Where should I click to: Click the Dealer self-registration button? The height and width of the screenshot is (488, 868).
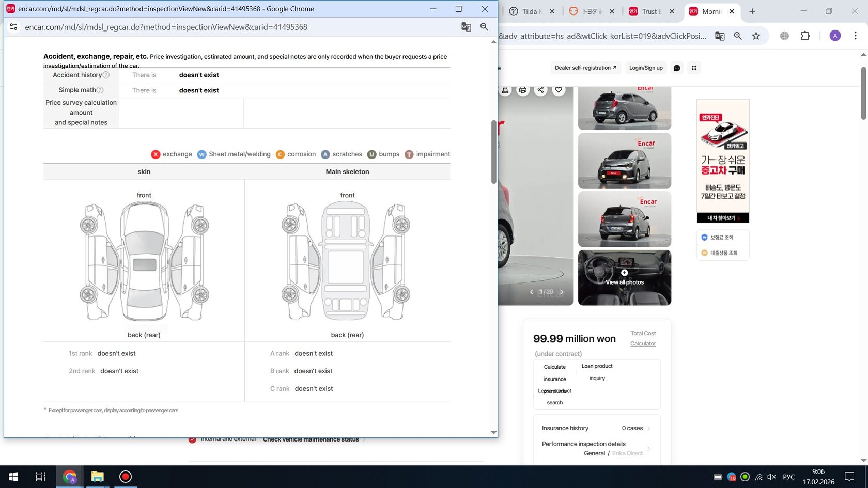pyautogui.click(x=585, y=68)
